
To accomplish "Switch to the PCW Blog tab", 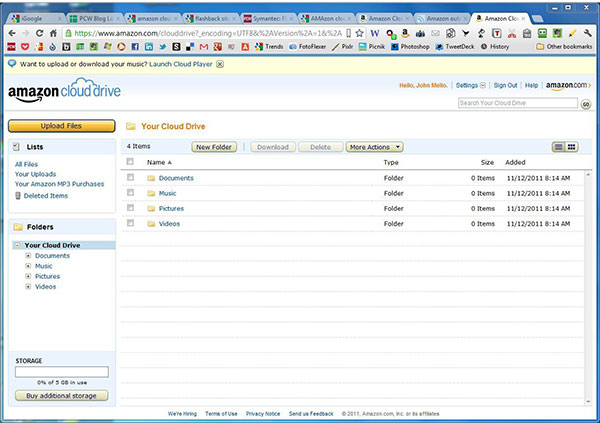I will click(x=94, y=18).
